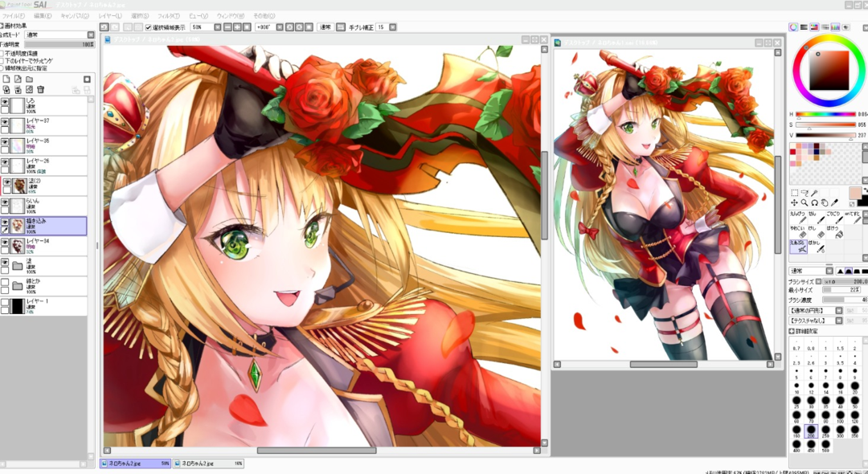Viewport: 868px width, 474px height.
Task: Enable the 不透明度保護 checkbox
Action: pyautogui.click(x=2, y=54)
